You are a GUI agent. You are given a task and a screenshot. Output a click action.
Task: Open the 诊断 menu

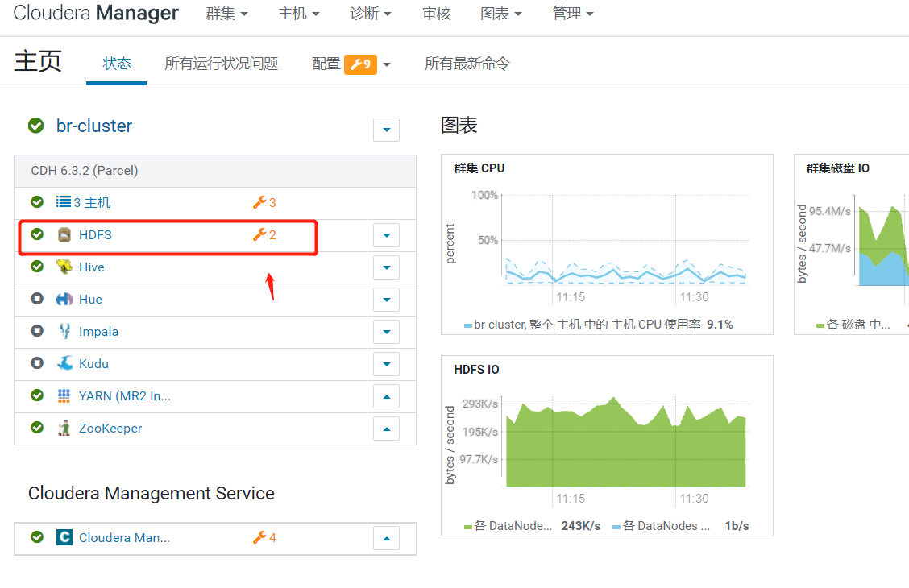coord(371,14)
